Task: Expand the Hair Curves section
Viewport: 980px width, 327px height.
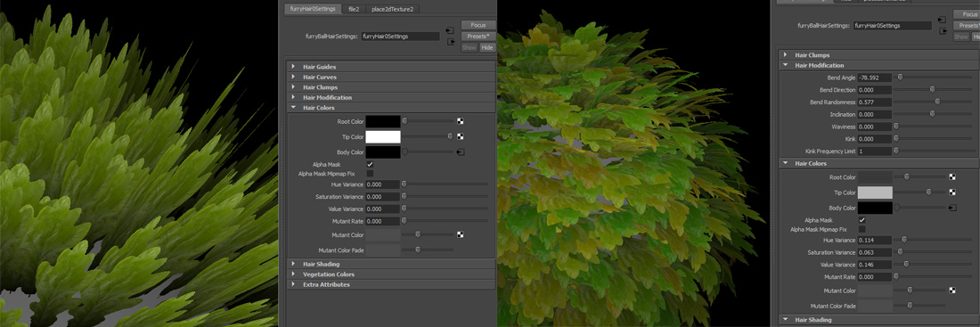Action: tap(390, 77)
